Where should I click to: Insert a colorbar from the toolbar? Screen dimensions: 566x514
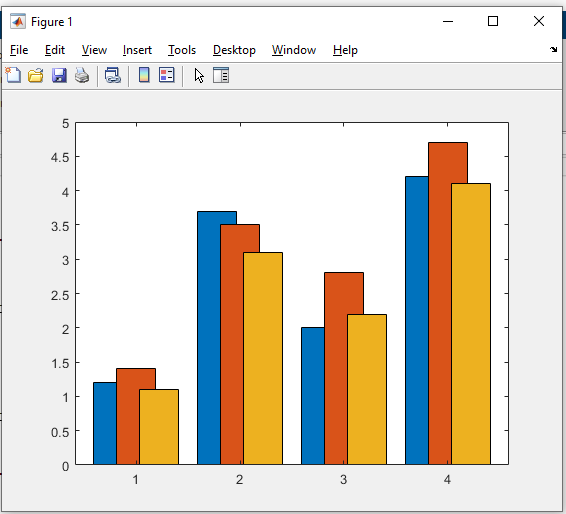pos(144,75)
